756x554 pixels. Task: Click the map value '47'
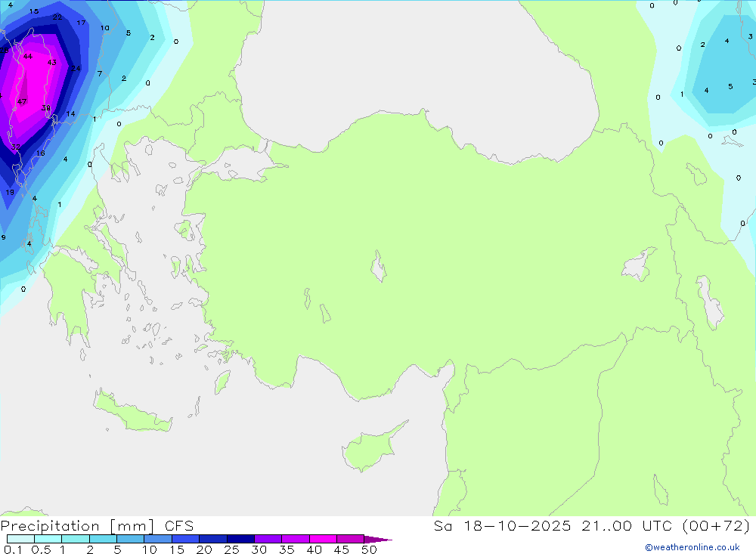coord(22,102)
